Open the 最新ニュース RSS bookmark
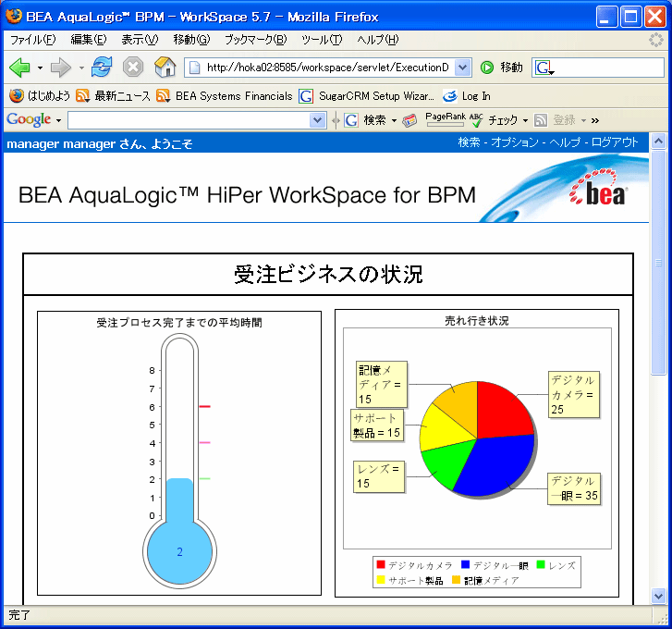The height and width of the screenshot is (629, 672). point(113,96)
